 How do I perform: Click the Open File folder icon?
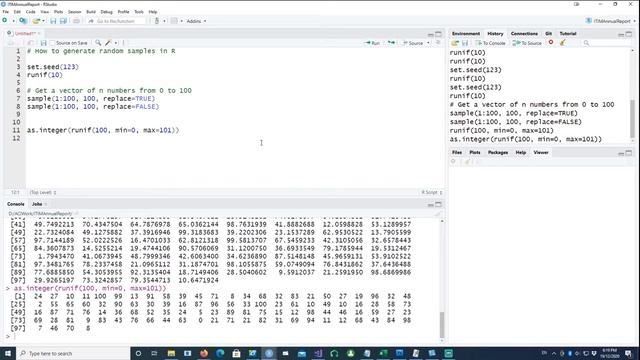(x=36, y=21)
